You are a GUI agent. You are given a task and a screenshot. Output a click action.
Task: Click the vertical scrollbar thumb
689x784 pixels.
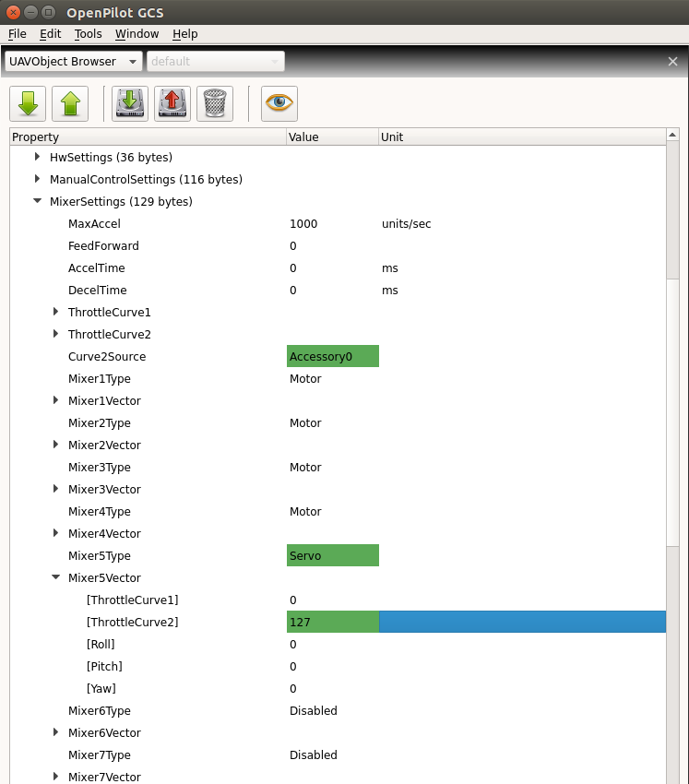672,412
